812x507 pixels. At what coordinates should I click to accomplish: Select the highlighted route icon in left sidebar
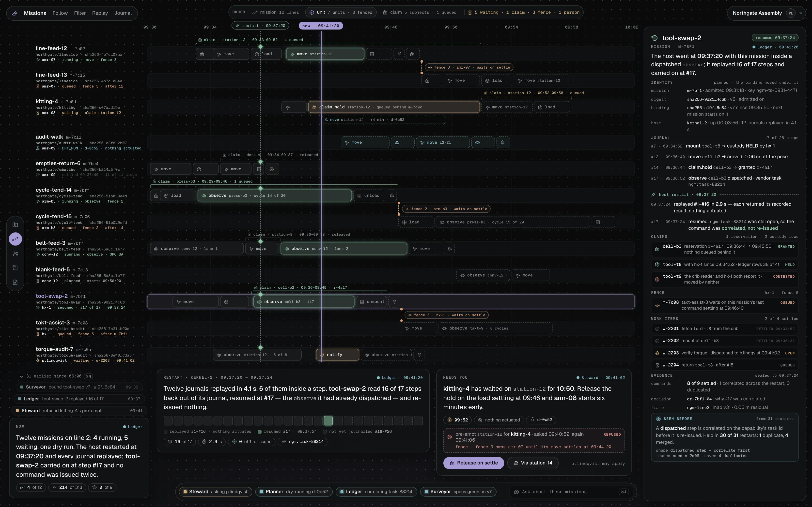pos(15,239)
